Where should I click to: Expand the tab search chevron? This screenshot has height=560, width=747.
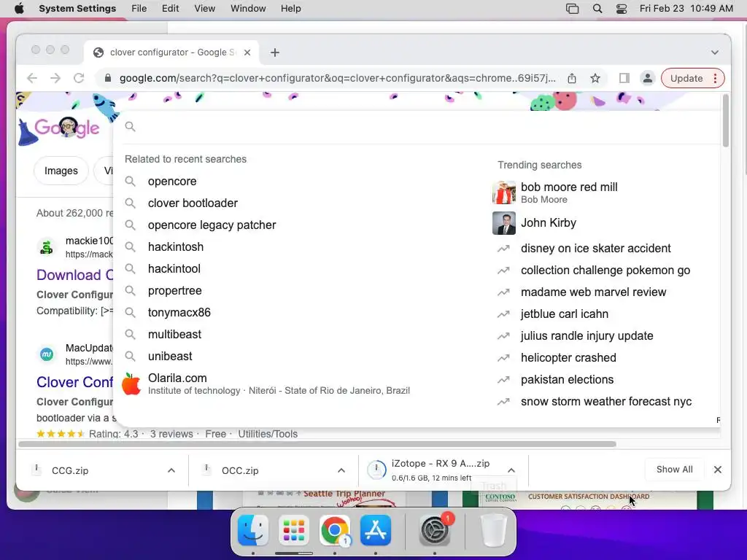[x=715, y=52]
